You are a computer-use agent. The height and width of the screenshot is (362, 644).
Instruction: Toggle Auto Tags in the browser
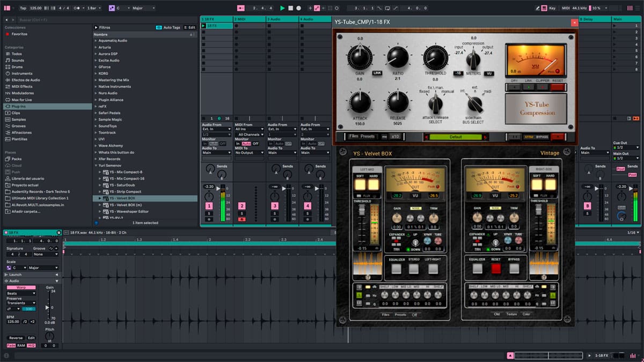pos(168,27)
